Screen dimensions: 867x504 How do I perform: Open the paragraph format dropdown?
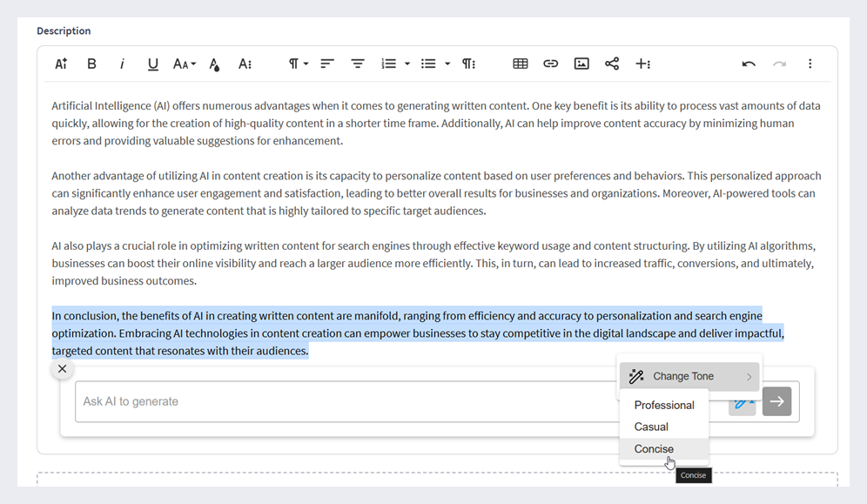tap(299, 64)
